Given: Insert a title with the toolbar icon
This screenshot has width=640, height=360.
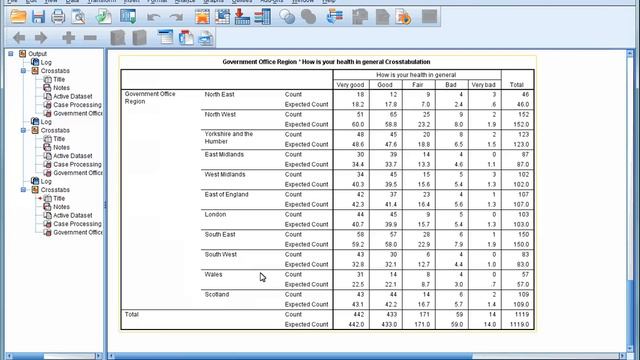Looking at the screenshot, I should pos(186,38).
